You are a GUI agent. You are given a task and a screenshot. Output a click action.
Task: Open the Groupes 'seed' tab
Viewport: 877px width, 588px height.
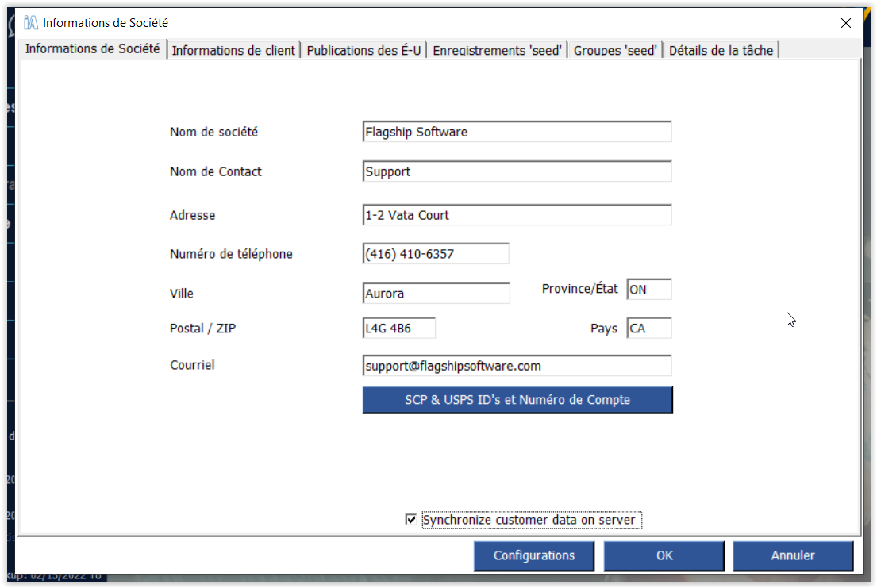[615, 50]
